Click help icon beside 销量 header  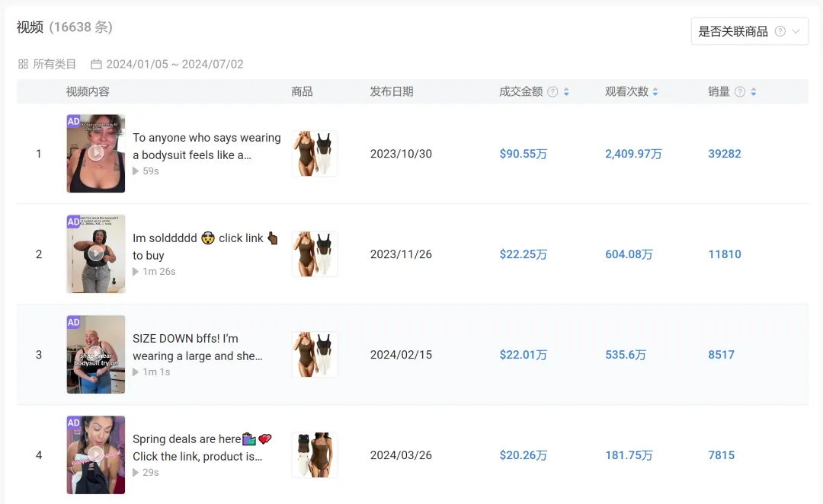[x=739, y=92]
